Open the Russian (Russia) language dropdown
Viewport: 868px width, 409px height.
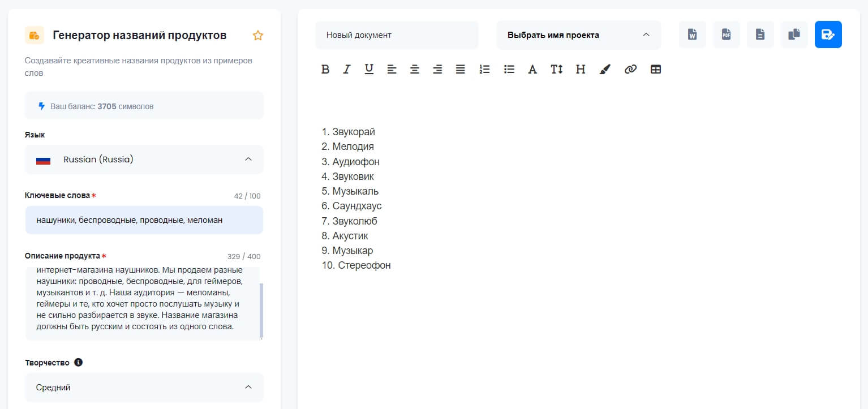[x=144, y=160]
